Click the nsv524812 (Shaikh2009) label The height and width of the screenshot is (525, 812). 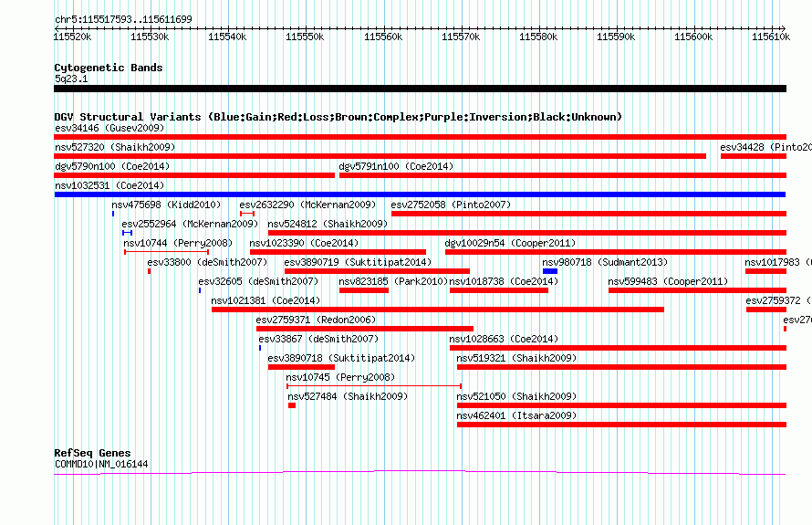click(x=328, y=224)
